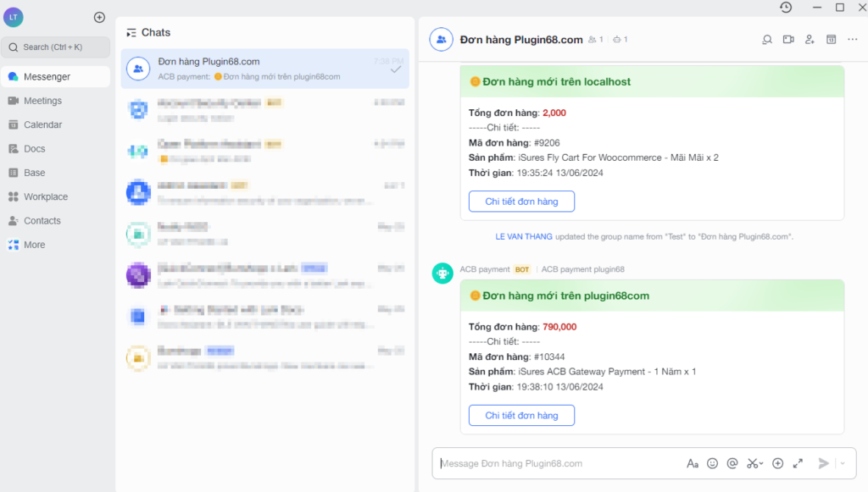The width and height of the screenshot is (868, 492).
Task: Toggle the Chats list filter icon
Action: (x=131, y=33)
